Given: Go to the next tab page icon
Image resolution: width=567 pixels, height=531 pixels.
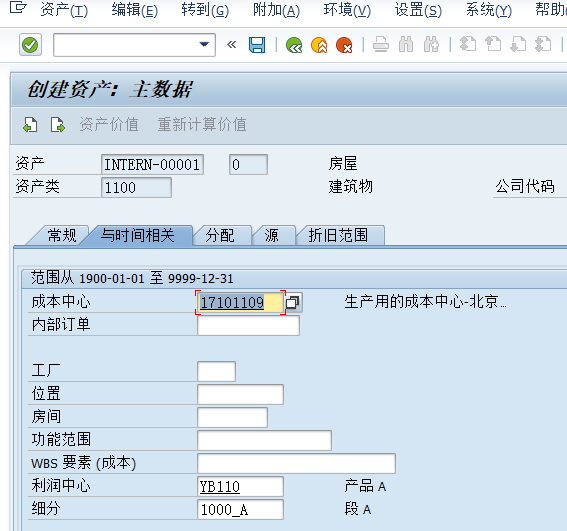Looking at the screenshot, I should pos(57,125).
